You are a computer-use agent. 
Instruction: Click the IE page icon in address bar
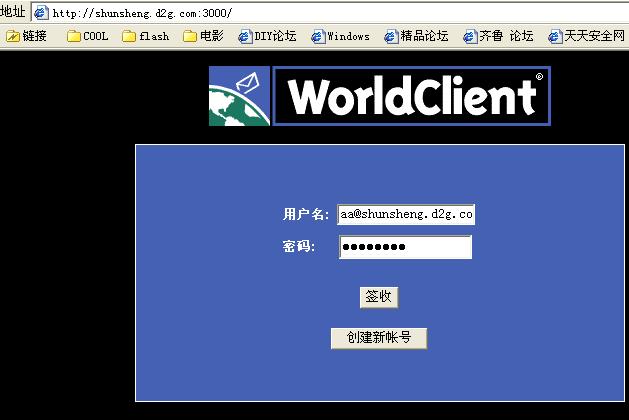(40, 13)
